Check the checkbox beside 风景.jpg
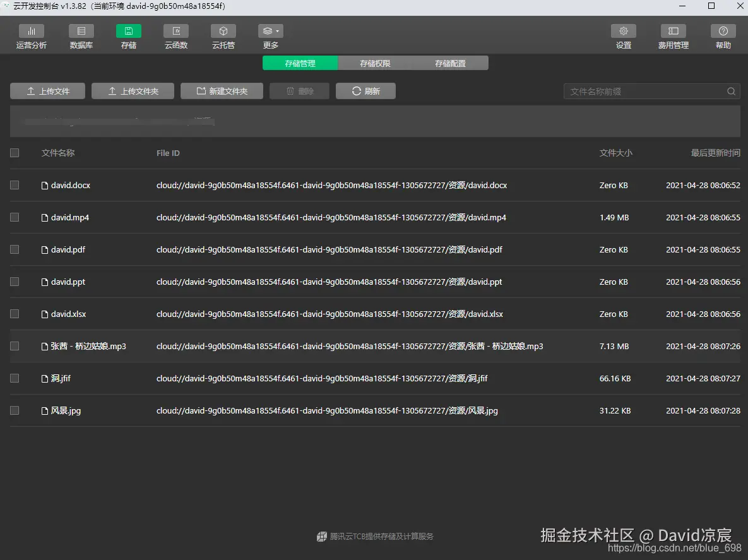Viewport: 748px width, 560px height. point(15,410)
